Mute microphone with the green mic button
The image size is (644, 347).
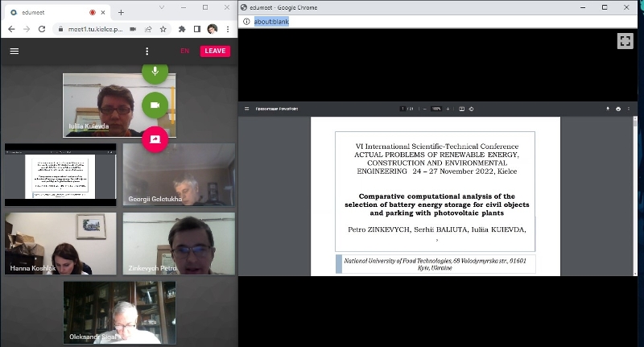coord(155,72)
